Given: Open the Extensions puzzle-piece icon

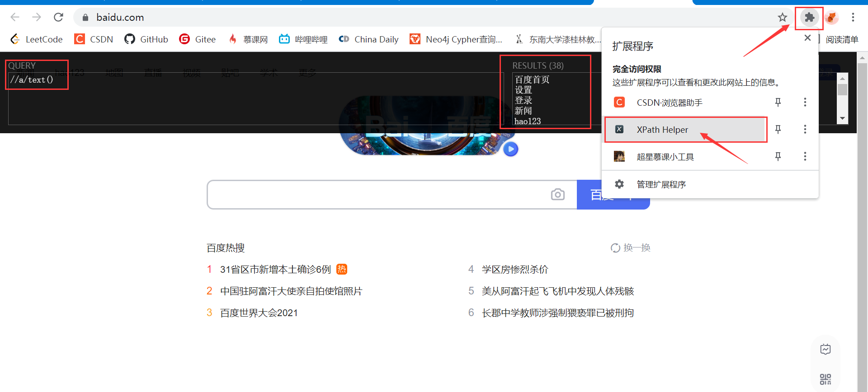Looking at the screenshot, I should tap(809, 18).
